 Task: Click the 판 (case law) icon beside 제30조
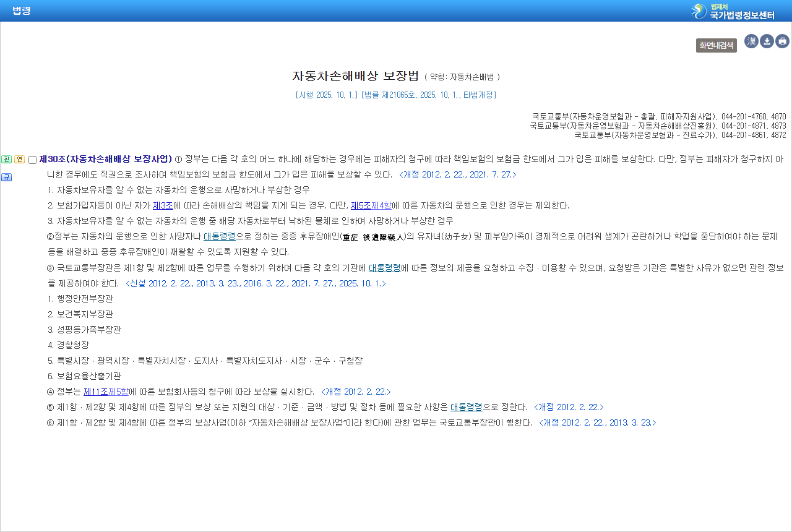tap(7, 160)
